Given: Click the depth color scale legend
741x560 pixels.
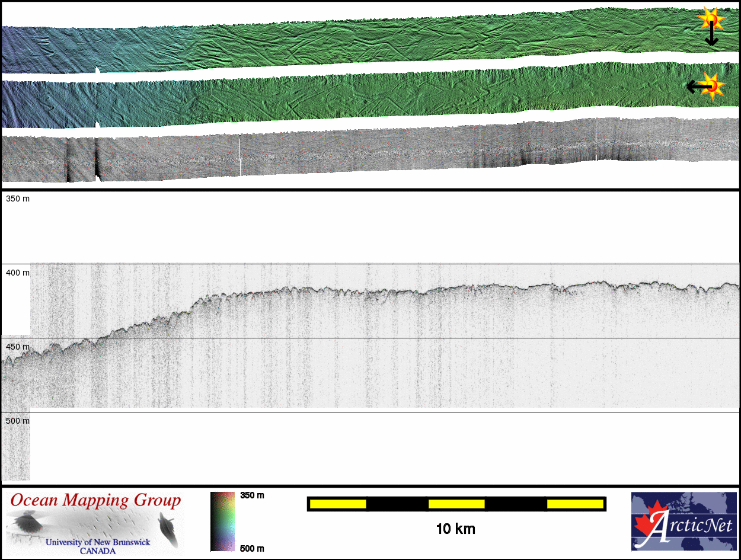Looking at the screenshot, I should click(222, 521).
